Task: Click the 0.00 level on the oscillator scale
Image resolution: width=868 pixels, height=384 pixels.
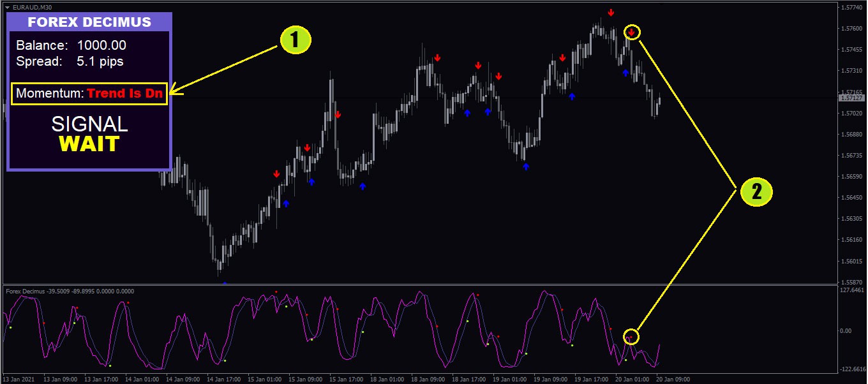Action: click(847, 330)
